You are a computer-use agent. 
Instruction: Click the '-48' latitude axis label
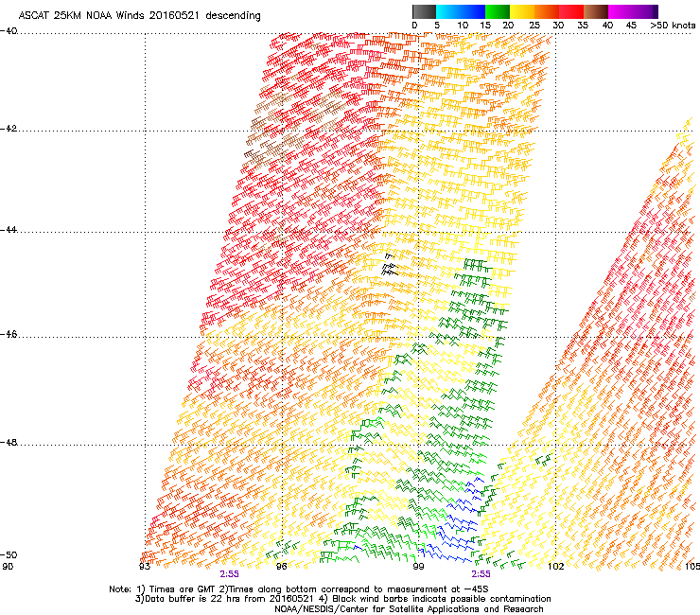point(9,443)
